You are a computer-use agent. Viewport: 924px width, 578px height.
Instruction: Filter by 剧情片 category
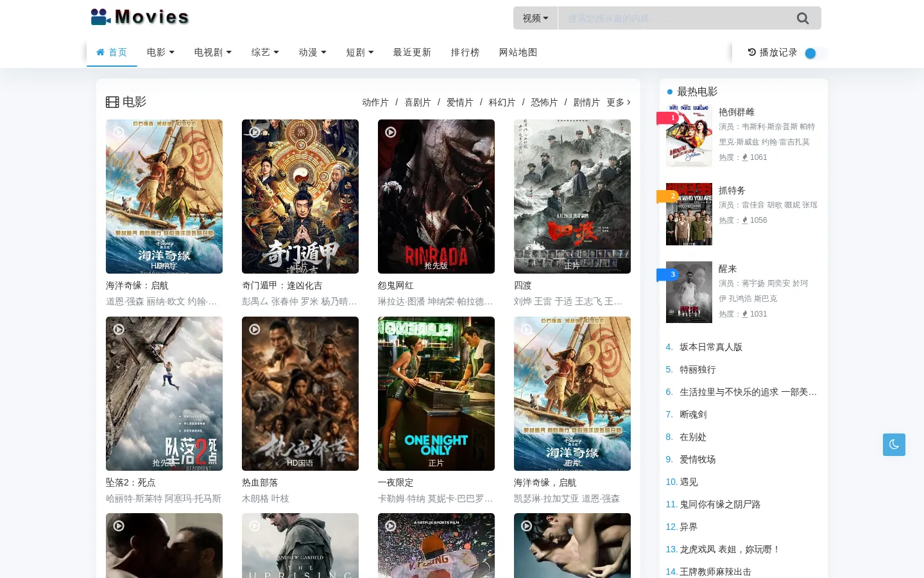tap(587, 102)
